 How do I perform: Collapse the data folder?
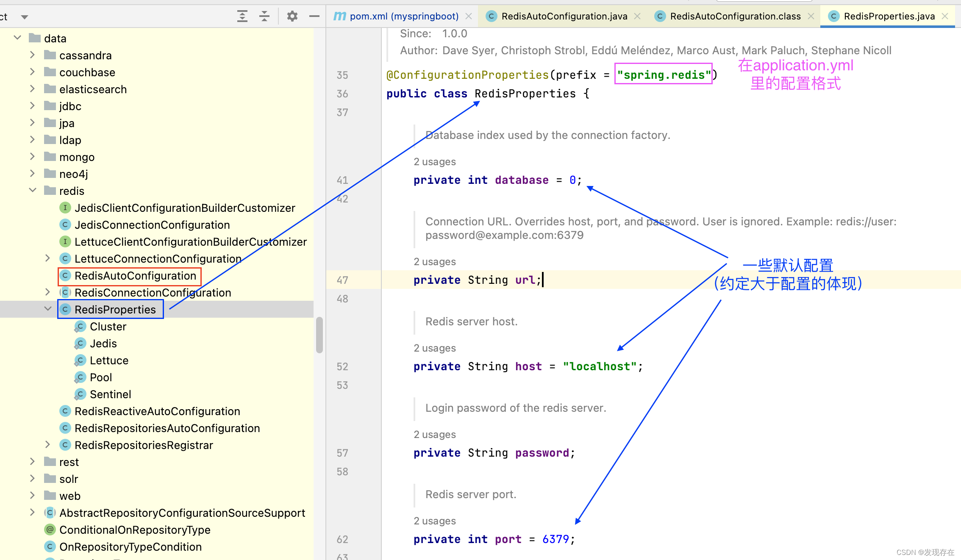click(17, 38)
